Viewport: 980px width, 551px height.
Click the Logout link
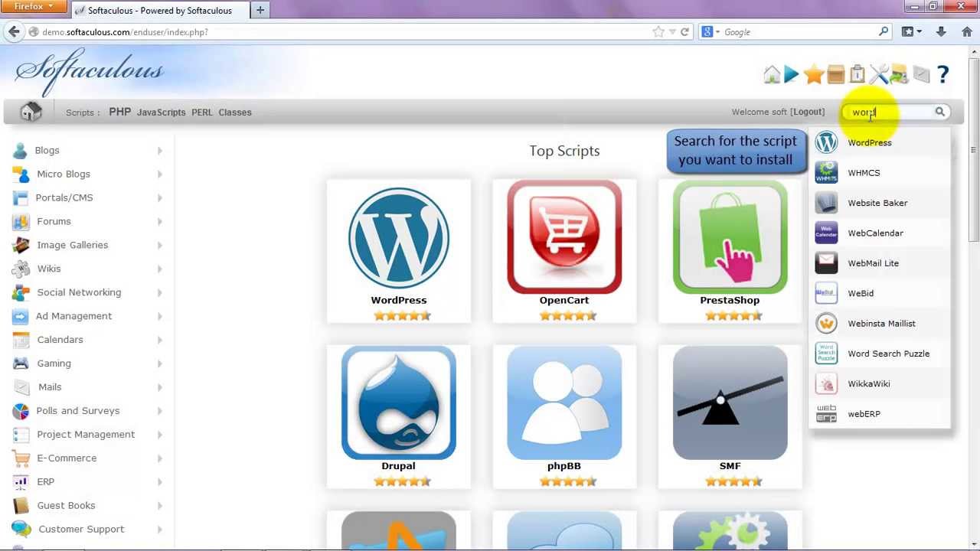pyautogui.click(x=808, y=112)
